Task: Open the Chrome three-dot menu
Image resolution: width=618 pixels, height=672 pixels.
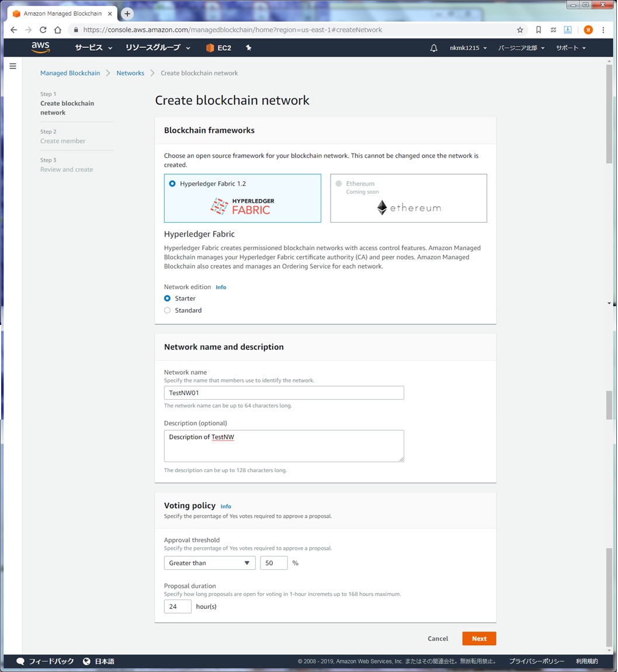Action: point(603,30)
